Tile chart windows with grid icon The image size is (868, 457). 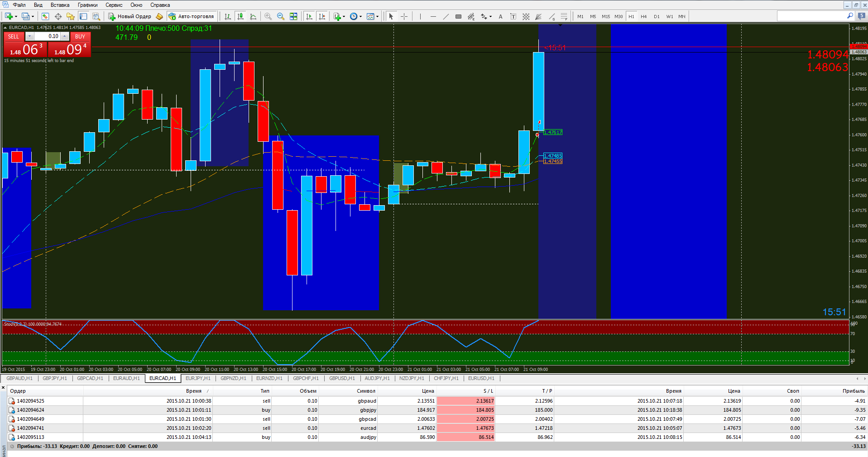click(x=293, y=16)
